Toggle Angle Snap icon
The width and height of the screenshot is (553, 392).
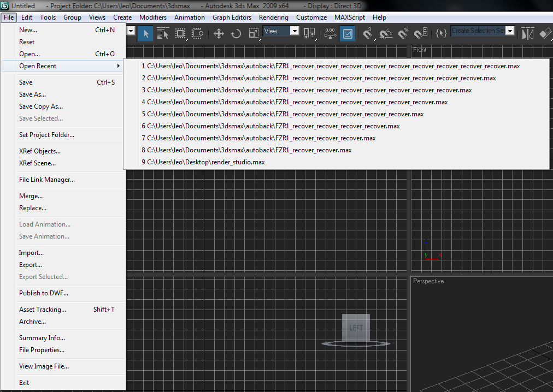(386, 33)
